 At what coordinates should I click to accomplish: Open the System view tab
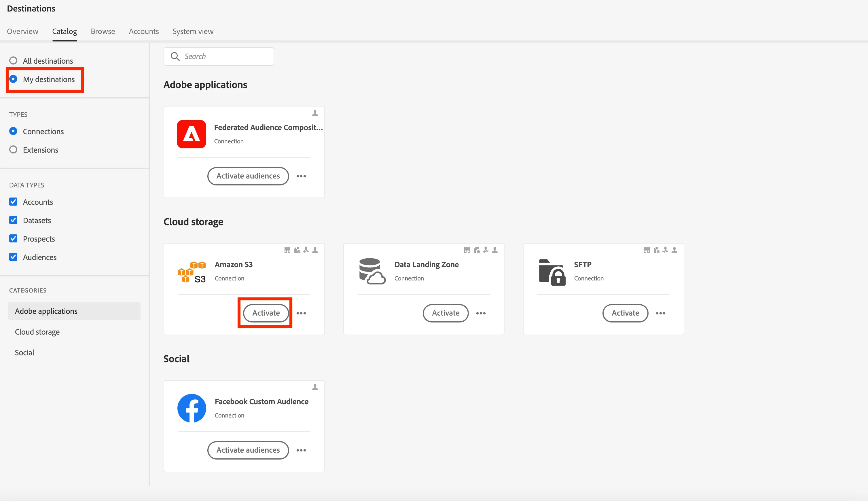193,31
